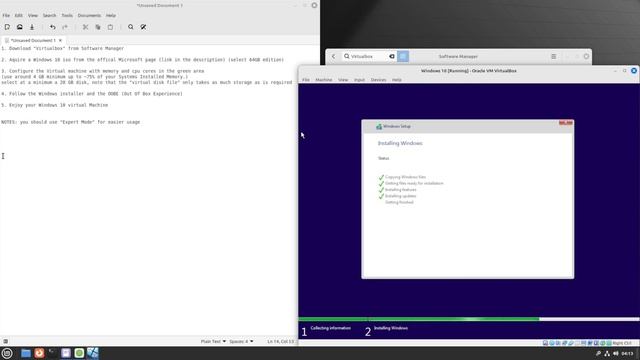Viewport: 640px width, 360px height.
Task: Click the volume icon in the system tray
Action: point(616,353)
